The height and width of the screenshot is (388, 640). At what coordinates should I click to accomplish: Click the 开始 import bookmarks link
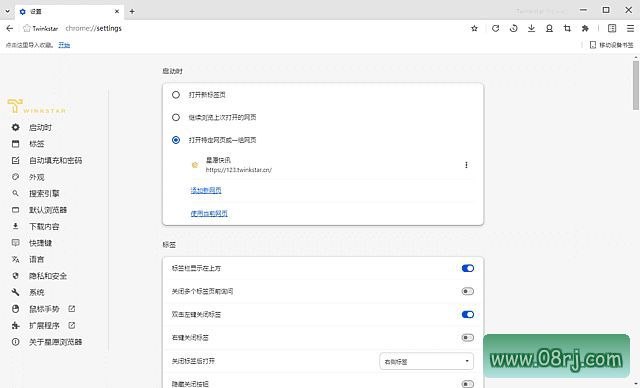(64, 45)
